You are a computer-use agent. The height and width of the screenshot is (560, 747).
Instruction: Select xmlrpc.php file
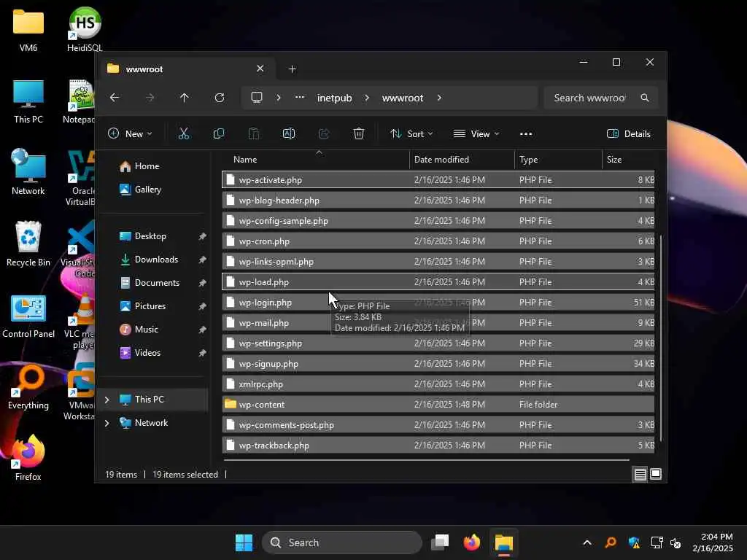pos(438,384)
